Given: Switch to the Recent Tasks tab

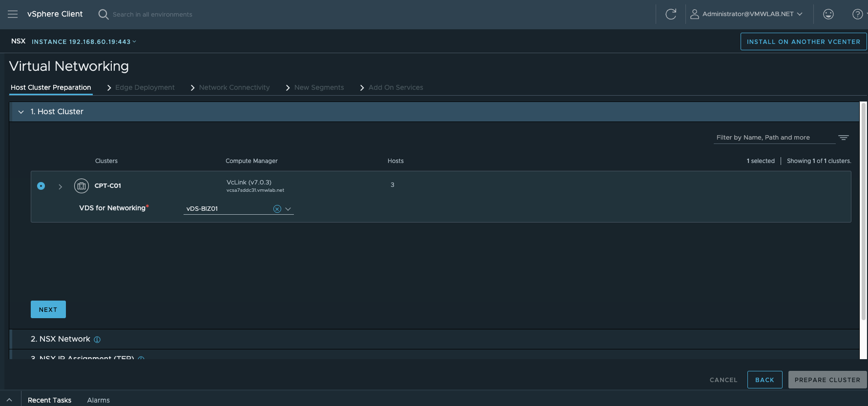Looking at the screenshot, I should pos(49,400).
